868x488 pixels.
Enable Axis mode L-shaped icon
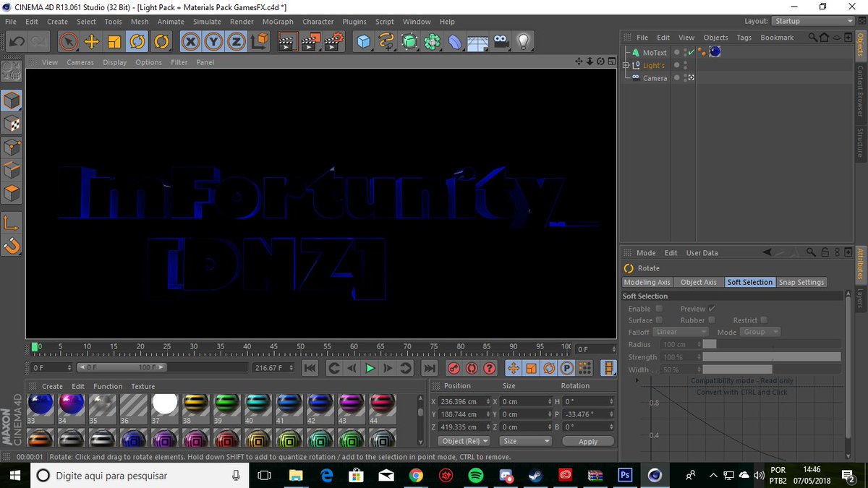12,223
